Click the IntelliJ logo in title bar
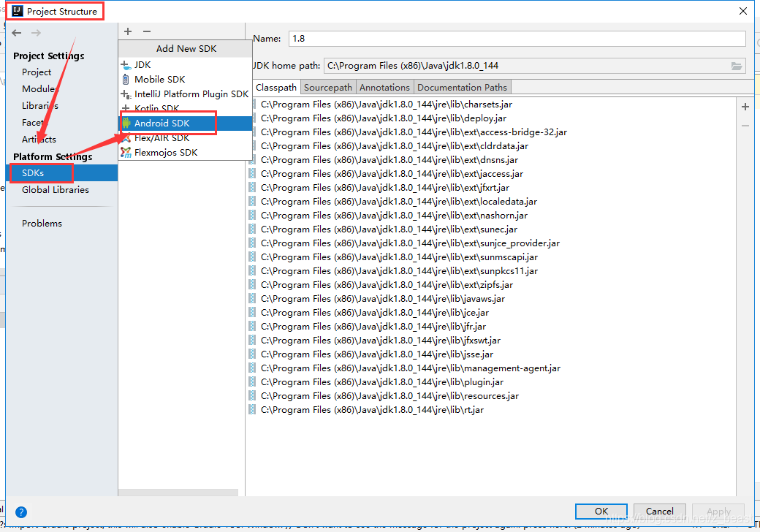 [18, 11]
